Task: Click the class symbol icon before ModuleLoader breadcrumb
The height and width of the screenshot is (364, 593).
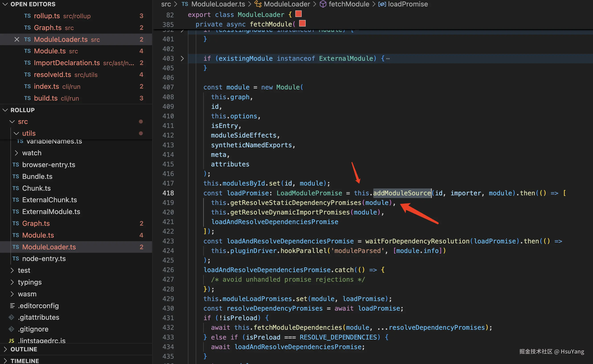Action: click(x=258, y=4)
